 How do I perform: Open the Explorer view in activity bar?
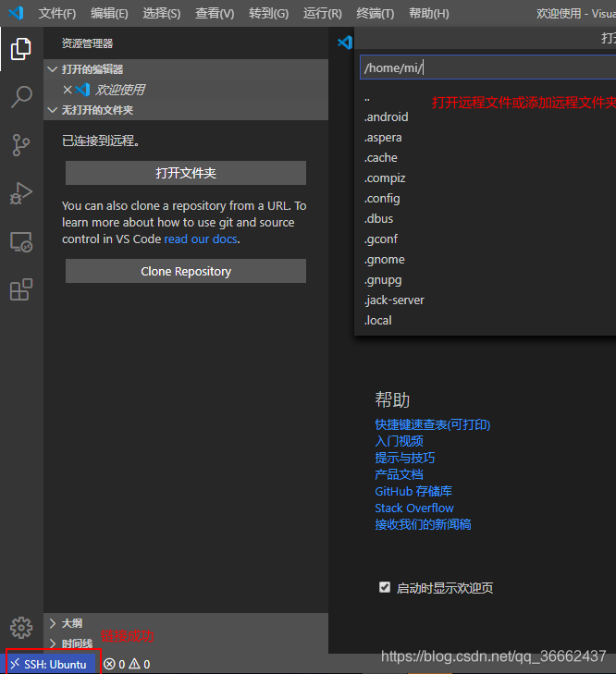pyautogui.click(x=20, y=49)
